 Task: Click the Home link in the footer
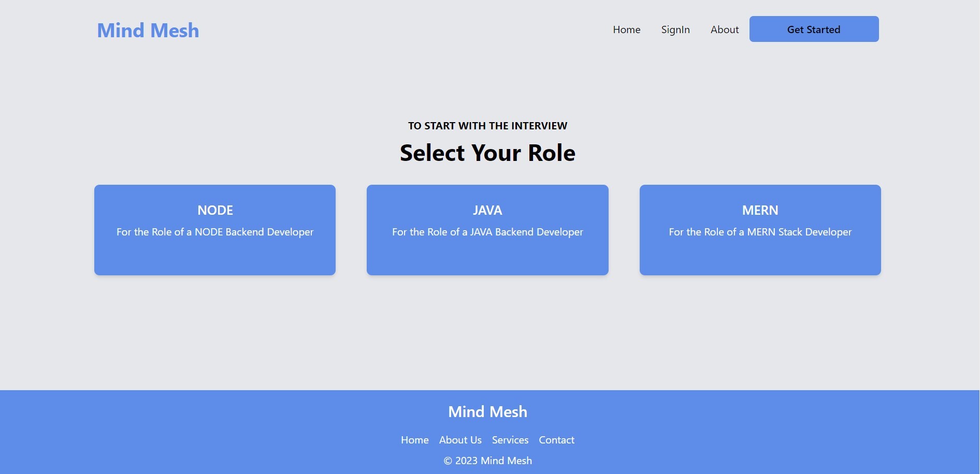click(x=414, y=440)
